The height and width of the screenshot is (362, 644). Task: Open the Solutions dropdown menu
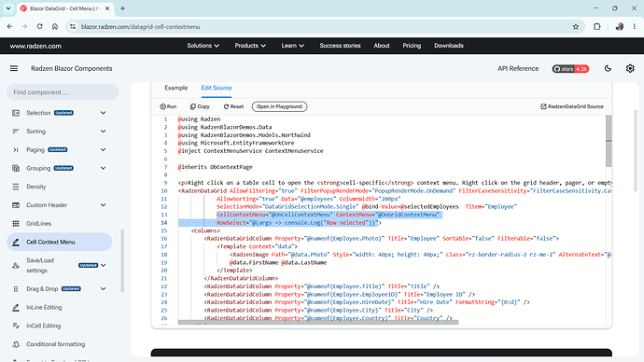tap(203, 46)
